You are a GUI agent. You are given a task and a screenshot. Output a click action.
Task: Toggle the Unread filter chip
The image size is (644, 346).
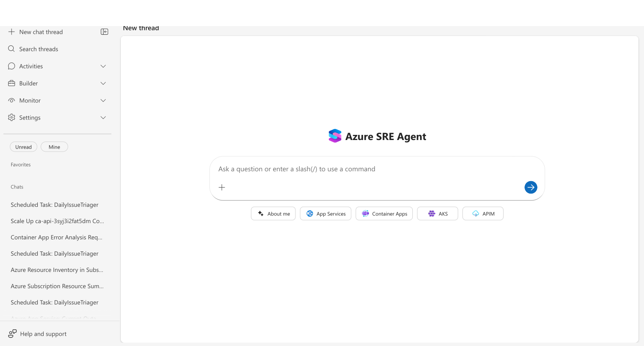pos(24,147)
